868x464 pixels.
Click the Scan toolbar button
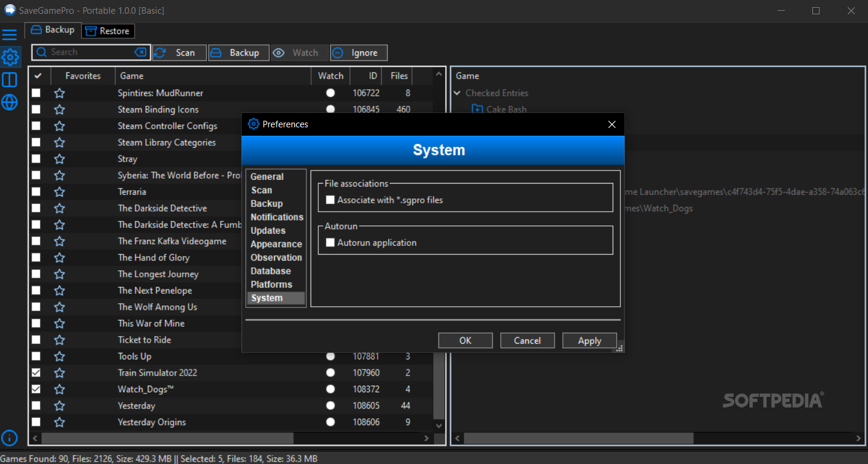click(x=179, y=53)
